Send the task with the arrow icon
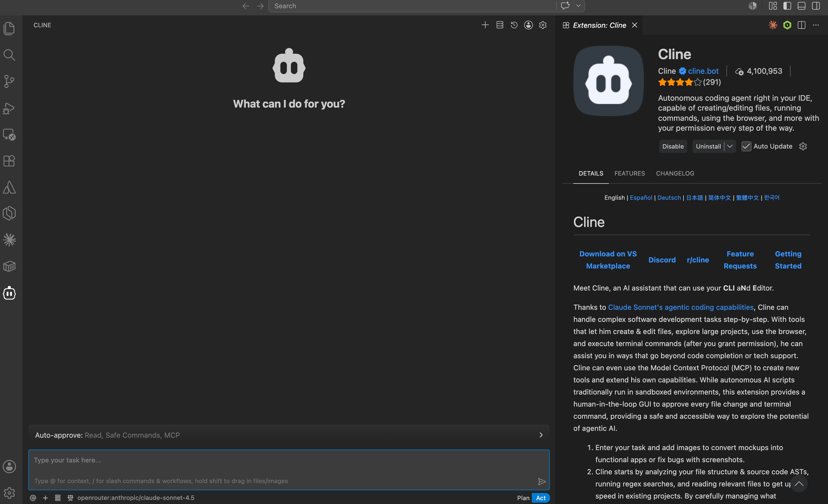Screen dimensions: 828x504 [x=542, y=481]
